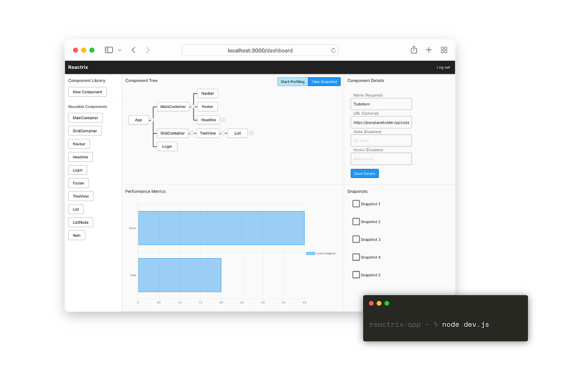This screenshot has height=374, width=588.
Task: Click Start Profiling
Action: 292,81
